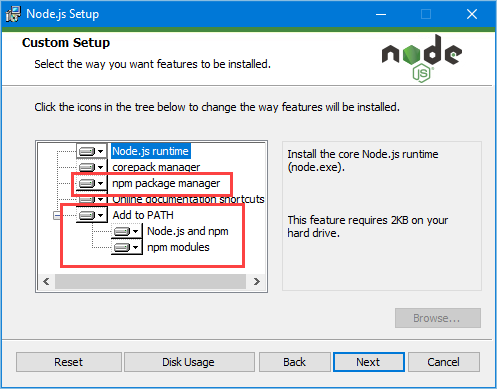497x389 pixels.
Task: Minimize the Node.js Setup window
Action: click(381, 14)
